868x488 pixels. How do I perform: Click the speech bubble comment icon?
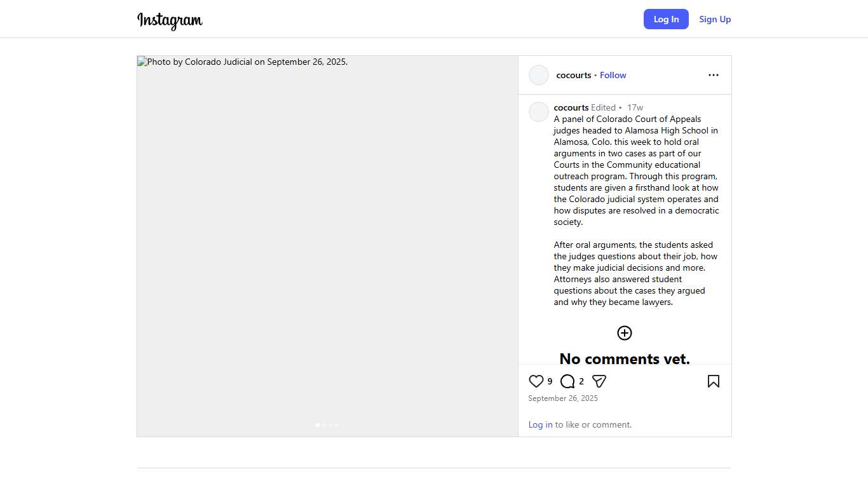click(567, 381)
